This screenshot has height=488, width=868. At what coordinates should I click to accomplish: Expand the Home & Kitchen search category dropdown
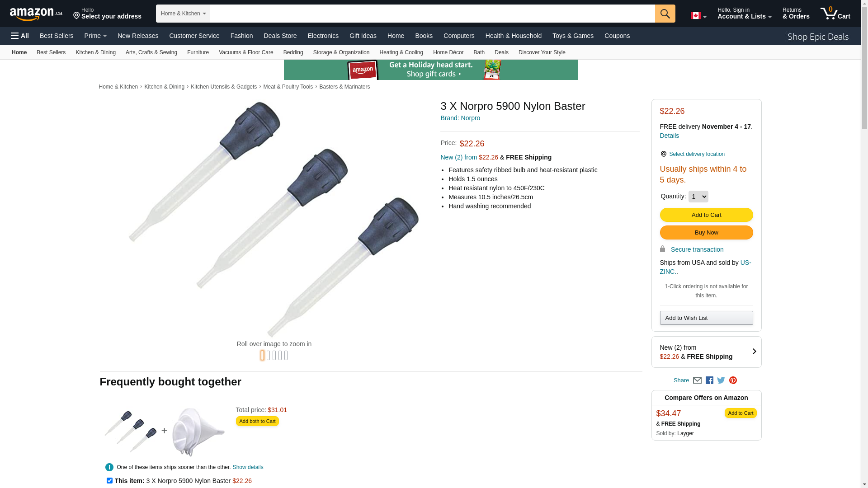tap(183, 14)
